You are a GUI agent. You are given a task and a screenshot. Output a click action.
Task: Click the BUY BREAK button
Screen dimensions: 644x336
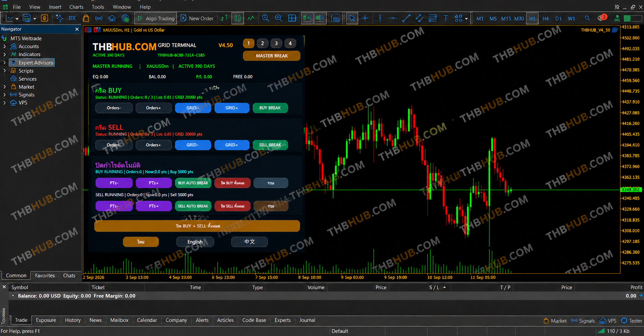point(270,108)
